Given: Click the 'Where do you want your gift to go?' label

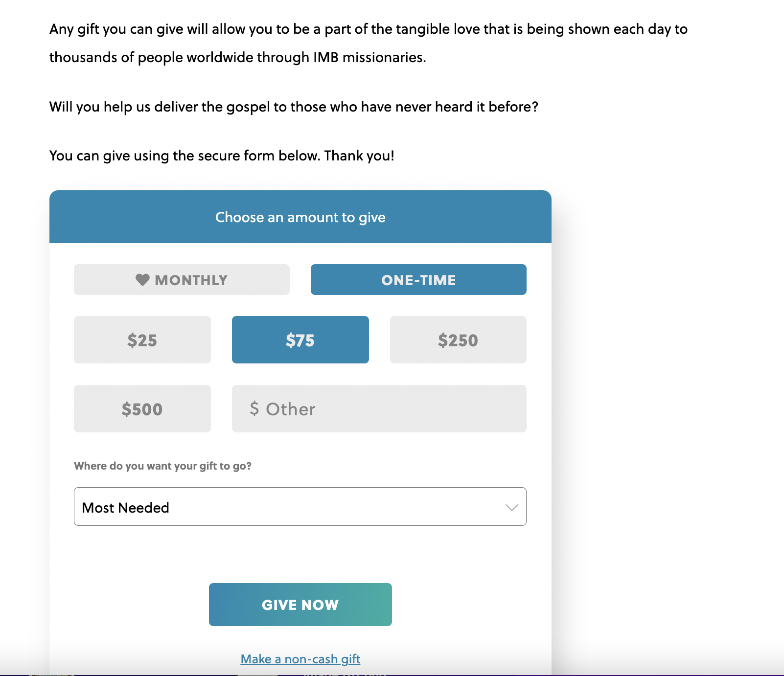Looking at the screenshot, I should coord(162,466).
